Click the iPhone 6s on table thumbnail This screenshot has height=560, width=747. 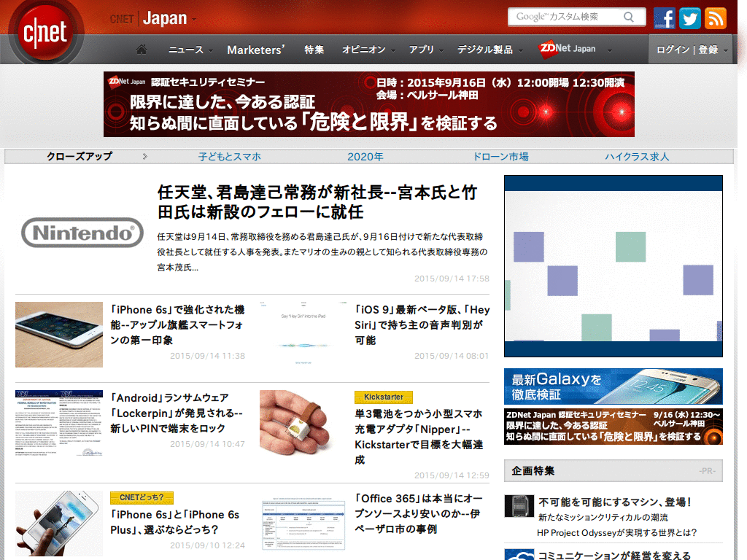pyautogui.click(x=59, y=335)
